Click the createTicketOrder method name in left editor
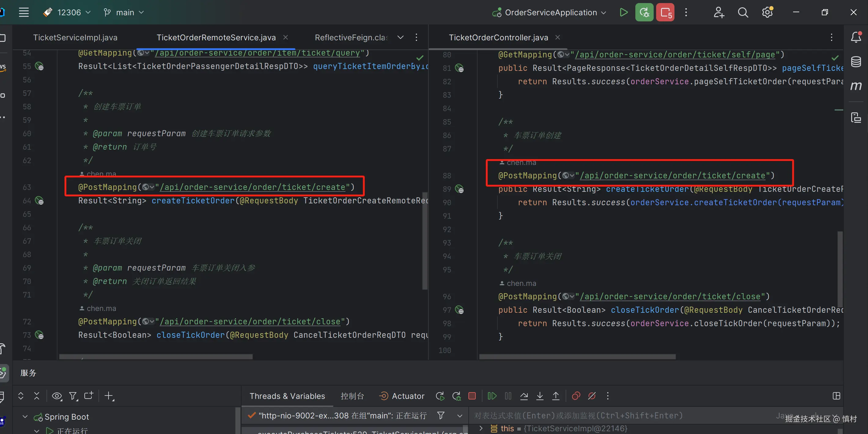This screenshot has height=434, width=868. pos(193,201)
